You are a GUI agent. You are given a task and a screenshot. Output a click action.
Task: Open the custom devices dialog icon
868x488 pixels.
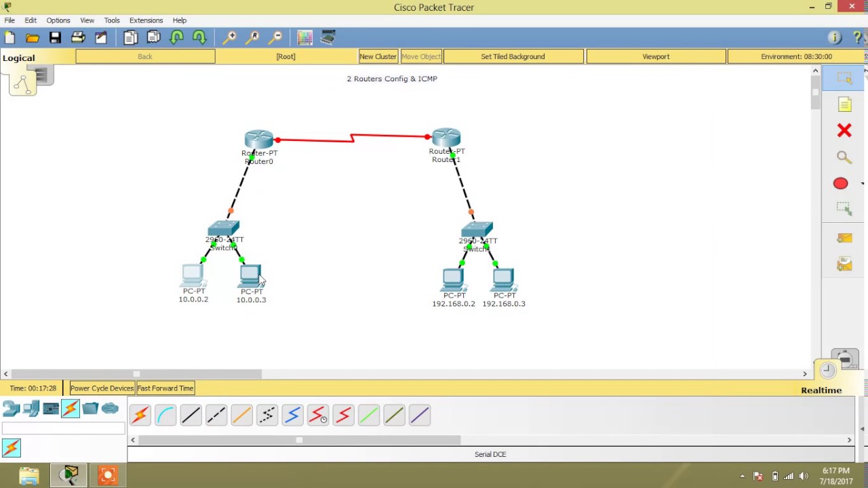(x=328, y=38)
